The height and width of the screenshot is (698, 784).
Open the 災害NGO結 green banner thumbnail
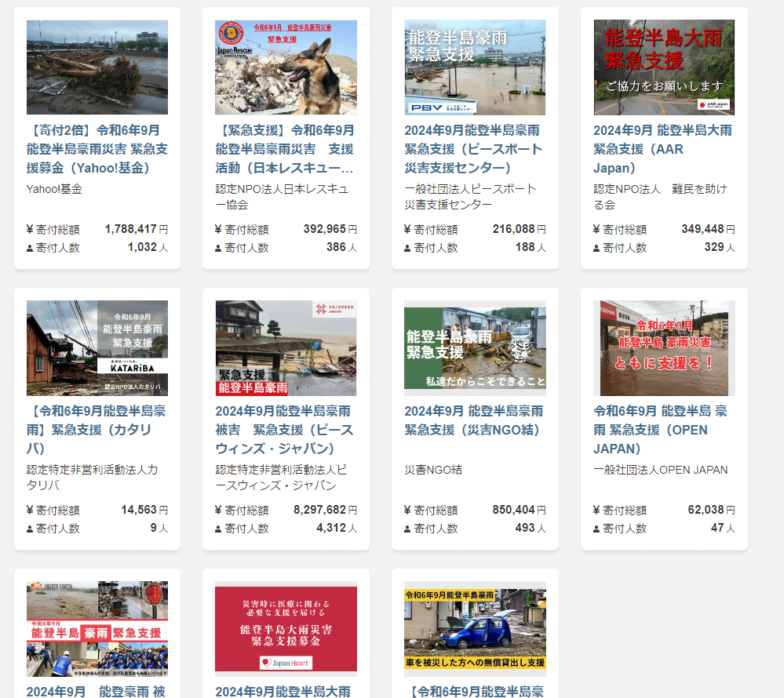(x=475, y=347)
